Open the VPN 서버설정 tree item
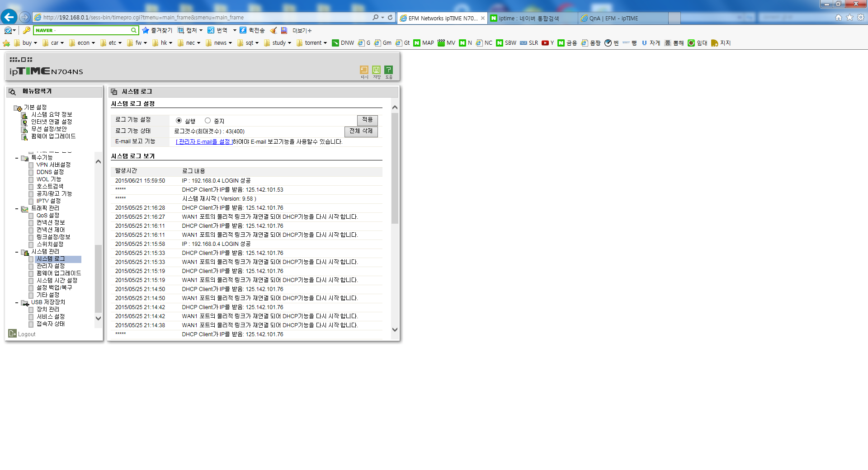 pyautogui.click(x=53, y=165)
